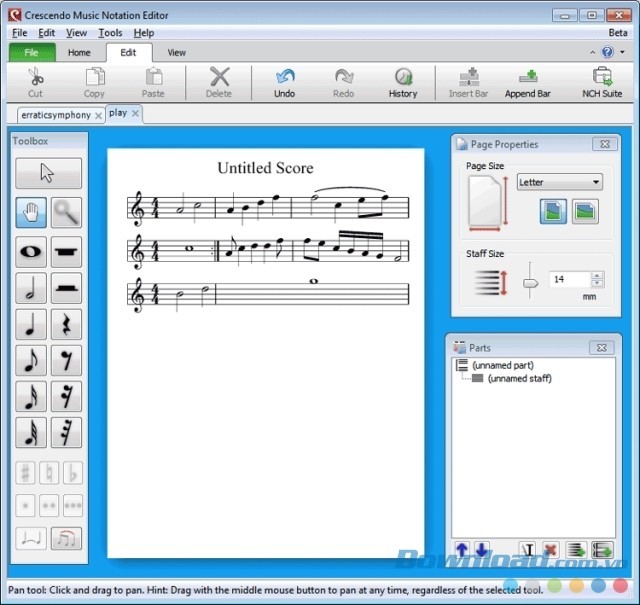
Task: Select the half note tool
Action: pos(31,289)
